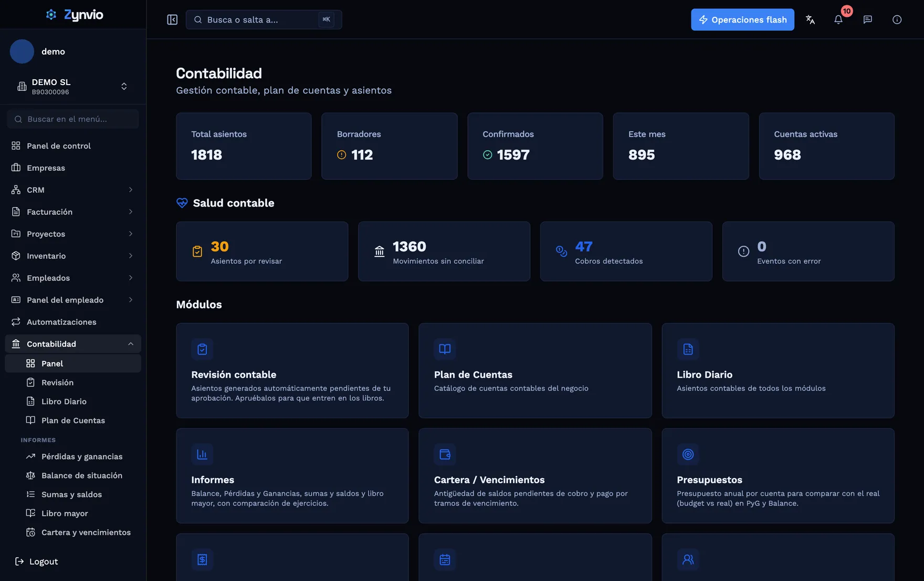The width and height of the screenshot is (924, 581).
Task: Open Cartera y vencimientos in sidebar
Action: coord(73,532)
